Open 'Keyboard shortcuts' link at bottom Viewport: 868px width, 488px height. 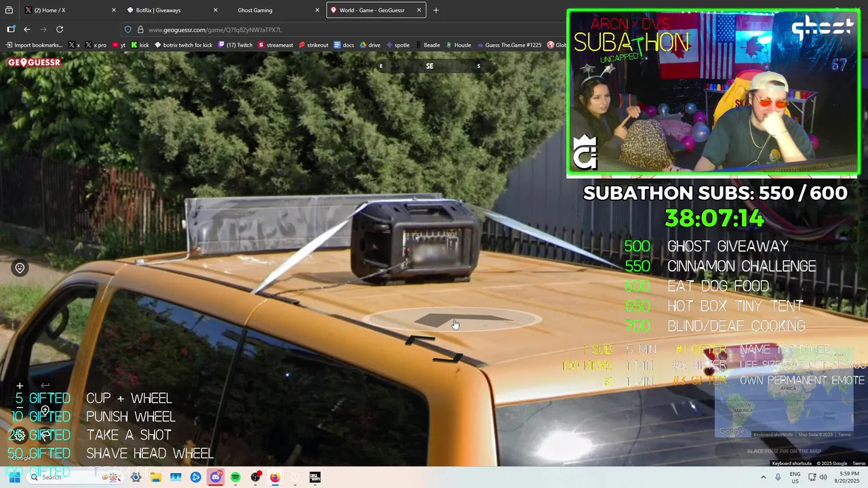click(791, 464)
